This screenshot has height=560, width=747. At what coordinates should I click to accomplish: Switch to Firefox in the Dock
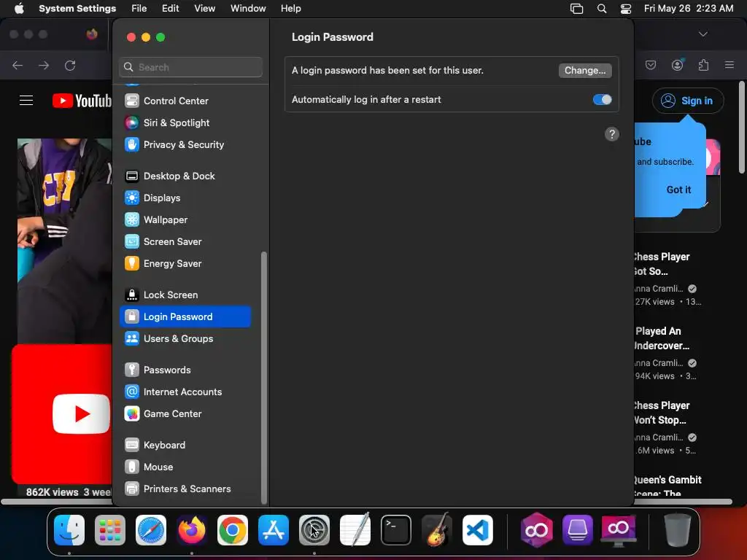[x=192, y=530]
